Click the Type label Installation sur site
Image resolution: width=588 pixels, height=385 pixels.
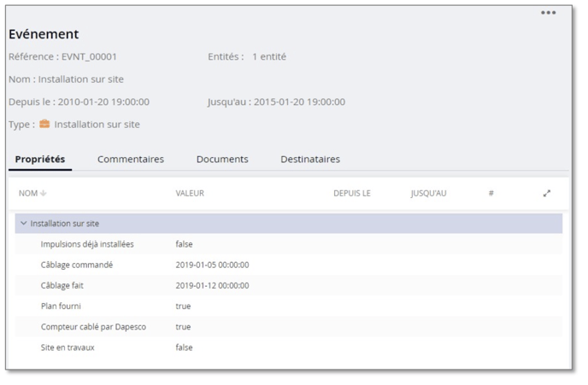(97, 125)
